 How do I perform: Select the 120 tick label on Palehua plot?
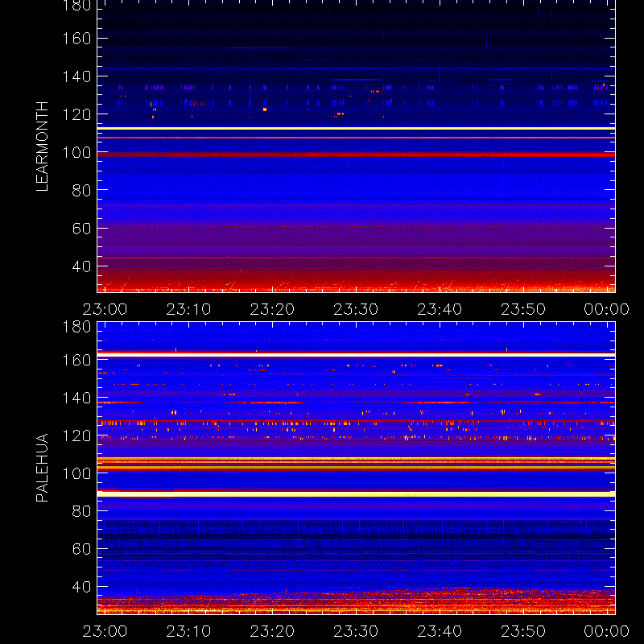click(x=76, y=436)
